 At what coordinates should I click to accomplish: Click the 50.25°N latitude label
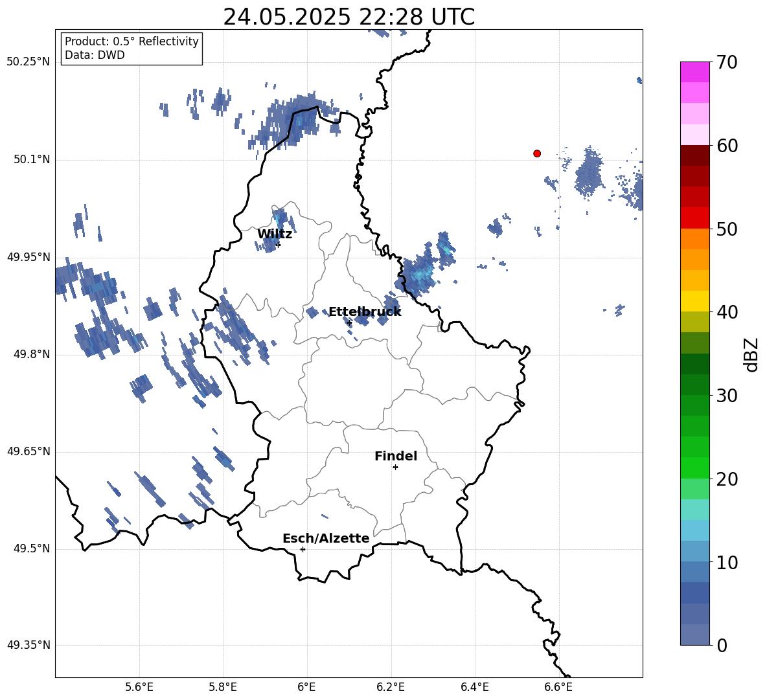pyautogui.click(x=29, y=62)
